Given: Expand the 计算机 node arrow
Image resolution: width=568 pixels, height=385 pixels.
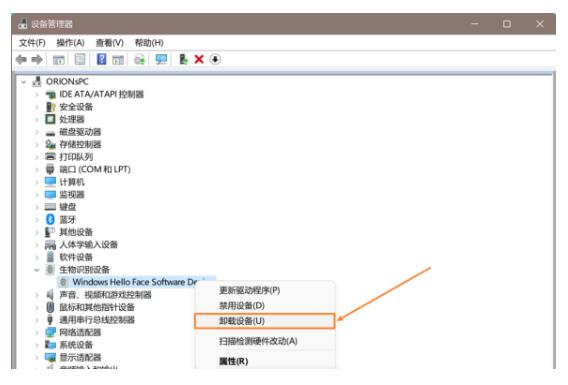Looking at the screenshot, I should coord(37,182).
